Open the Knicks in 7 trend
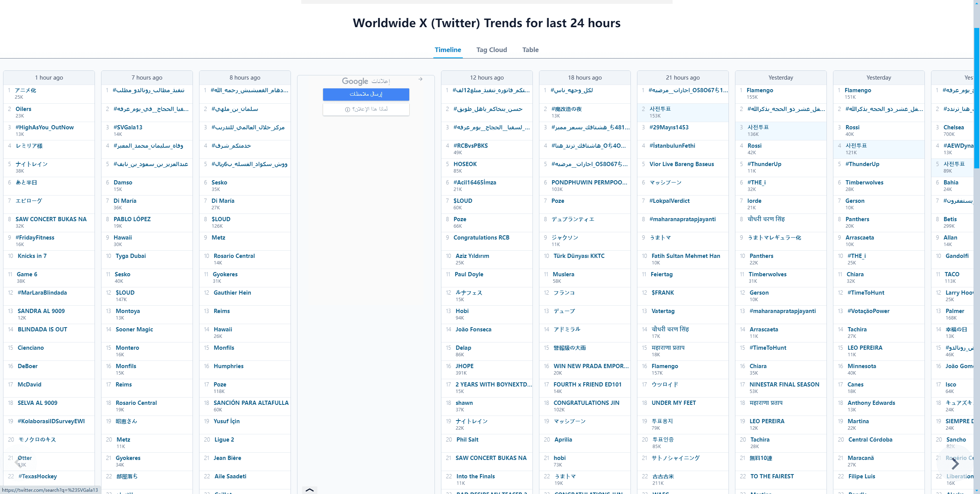The height and width of the screenshot is (494, 980). coord(32,256)
